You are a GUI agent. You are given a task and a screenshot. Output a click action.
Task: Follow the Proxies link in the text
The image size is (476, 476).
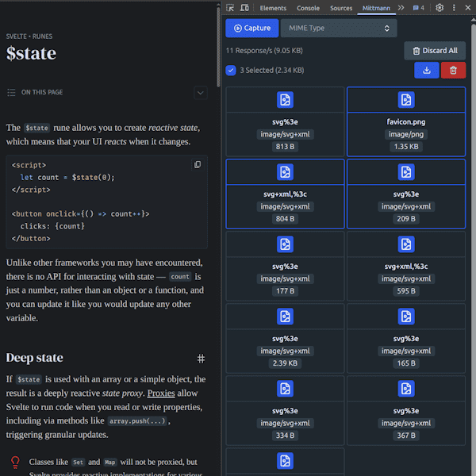tap(161, 393)
